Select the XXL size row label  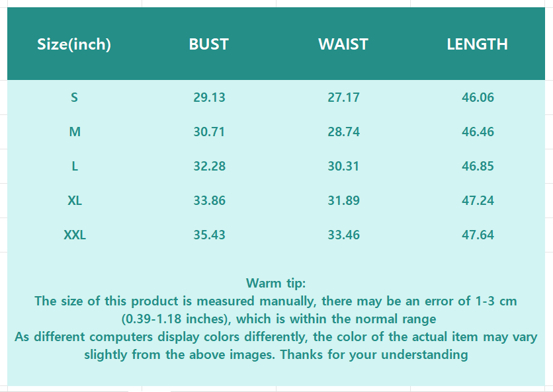click(x=75, y=235)
